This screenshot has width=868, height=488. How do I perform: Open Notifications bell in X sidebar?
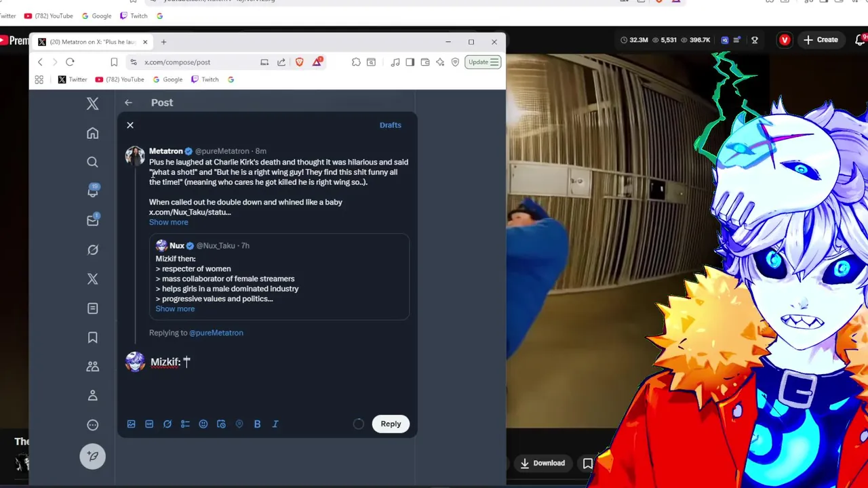92,191
